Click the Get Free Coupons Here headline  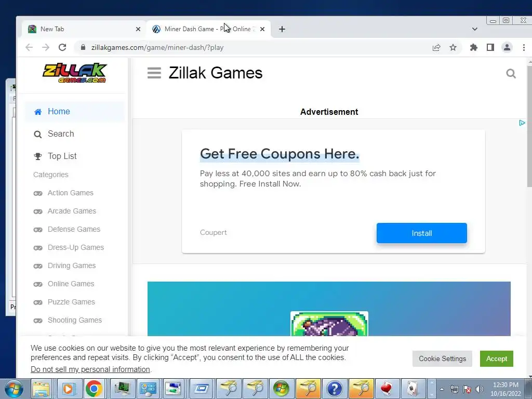tap(280, 154)
